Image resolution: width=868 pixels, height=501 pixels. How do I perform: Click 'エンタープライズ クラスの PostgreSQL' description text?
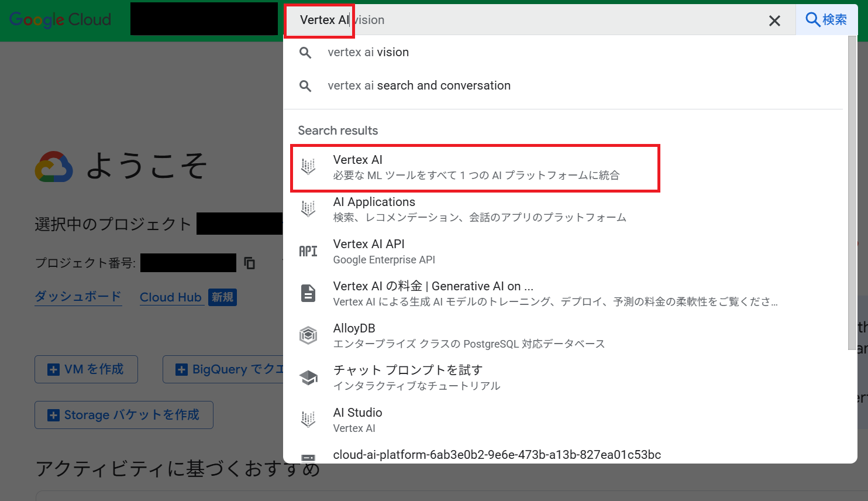coord(469,344)
